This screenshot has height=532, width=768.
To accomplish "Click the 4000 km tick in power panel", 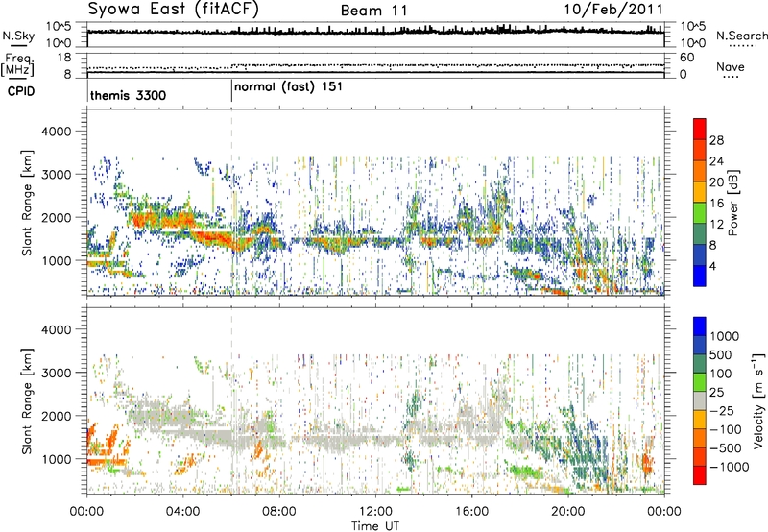I will pos(57,132).
